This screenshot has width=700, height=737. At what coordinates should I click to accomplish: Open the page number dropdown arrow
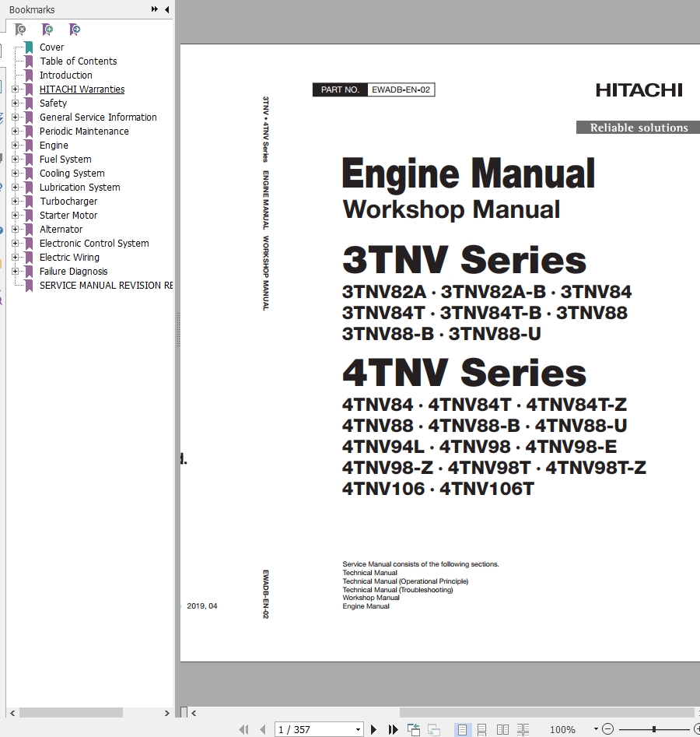[358, 729]
